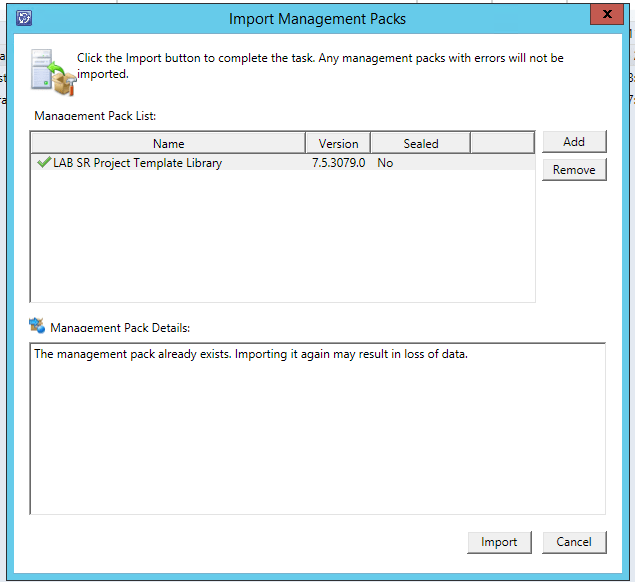Click the version value 7.5.3079.0
This screenshot has height=582, width=635.
pos(338,163)
